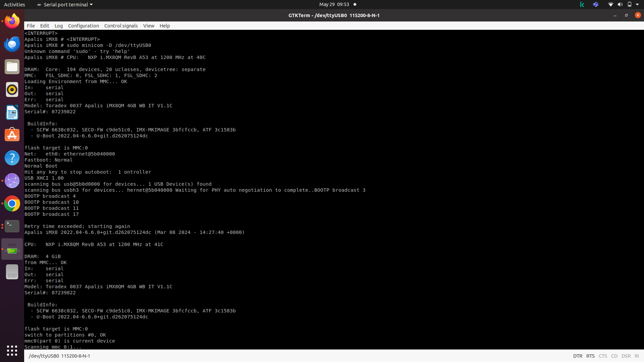This screenshot has width=644, height=362.
Task: Click RI signal indicator in status bar
Action: click(637, 356)
